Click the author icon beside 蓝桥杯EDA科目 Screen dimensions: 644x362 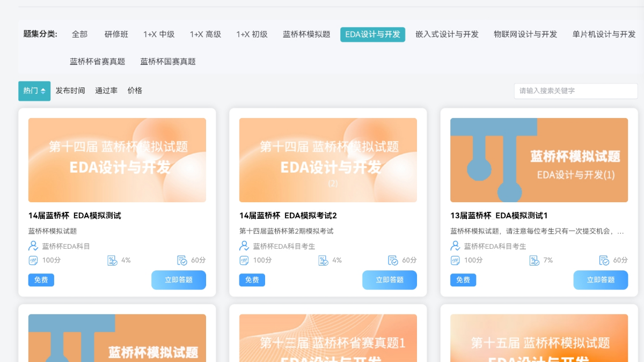(33, 246)
